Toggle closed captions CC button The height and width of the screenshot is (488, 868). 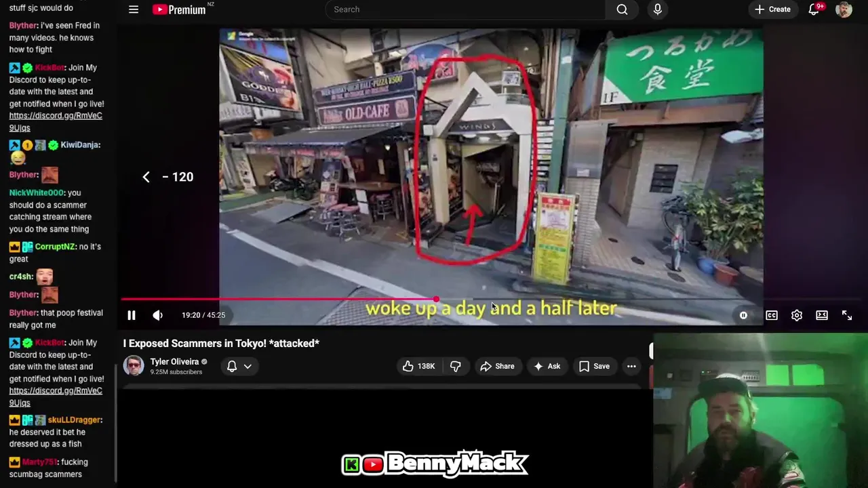point(772,315)
